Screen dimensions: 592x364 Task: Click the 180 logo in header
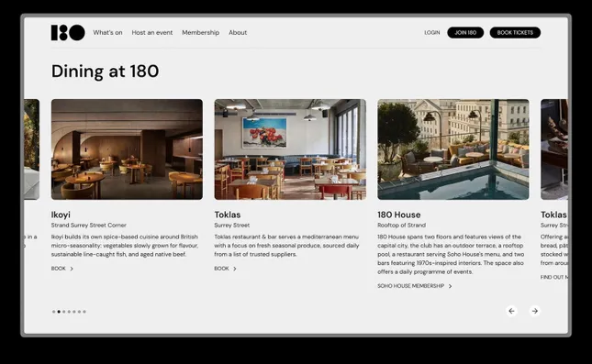point(68,33)
